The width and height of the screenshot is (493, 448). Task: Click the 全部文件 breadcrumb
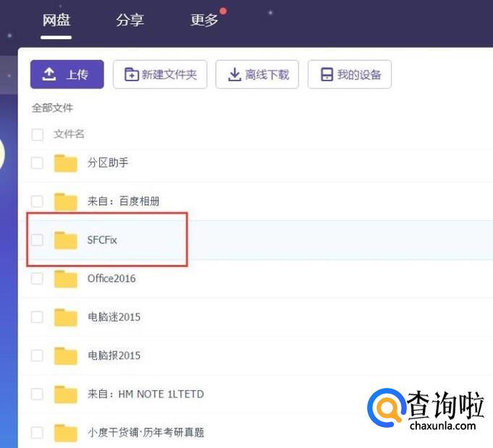[52, 108]
